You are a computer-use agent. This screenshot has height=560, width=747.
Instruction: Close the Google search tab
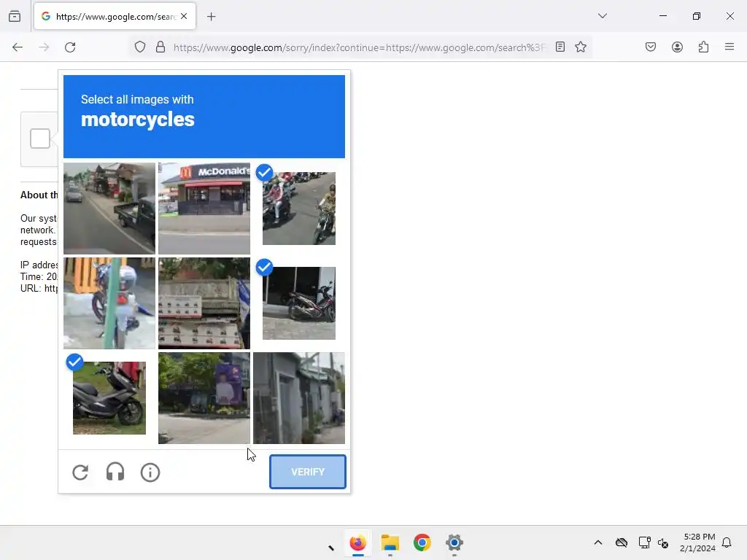(x=184, y=16)
